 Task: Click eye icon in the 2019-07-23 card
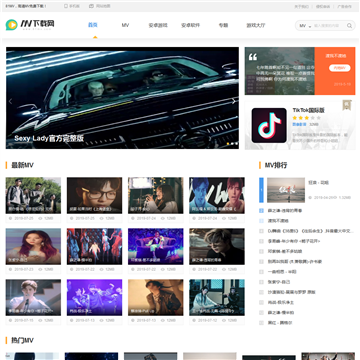click(x=40, y=269)
